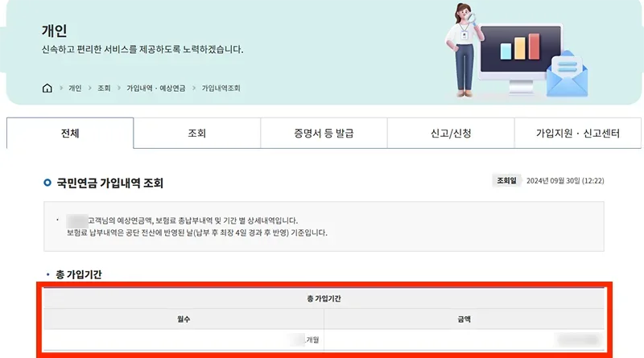Image resolution: width=644 pixels, height=358 pixels.
Task: Switch to the 증명서 등 발급 tab
Action: click(x=324, y=133)
